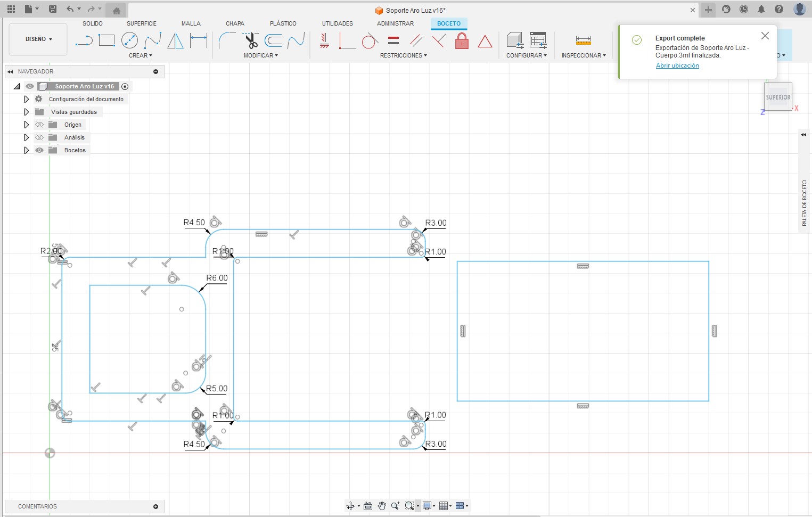The width and height of the screenshot is (812, 517).
Task: Collapse the Soporte Aro Luz v16 root node
Action: tap(17, 86)
